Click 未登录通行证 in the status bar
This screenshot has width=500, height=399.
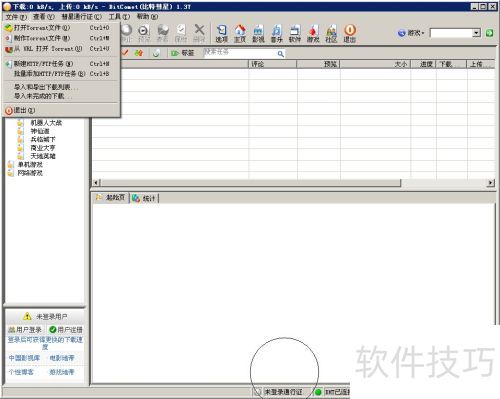coord(283,392)
